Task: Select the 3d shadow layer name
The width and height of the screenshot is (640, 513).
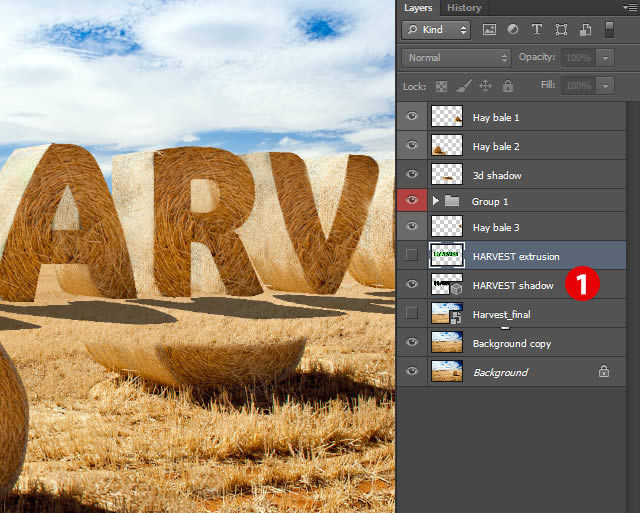Action: coord(497,175)
